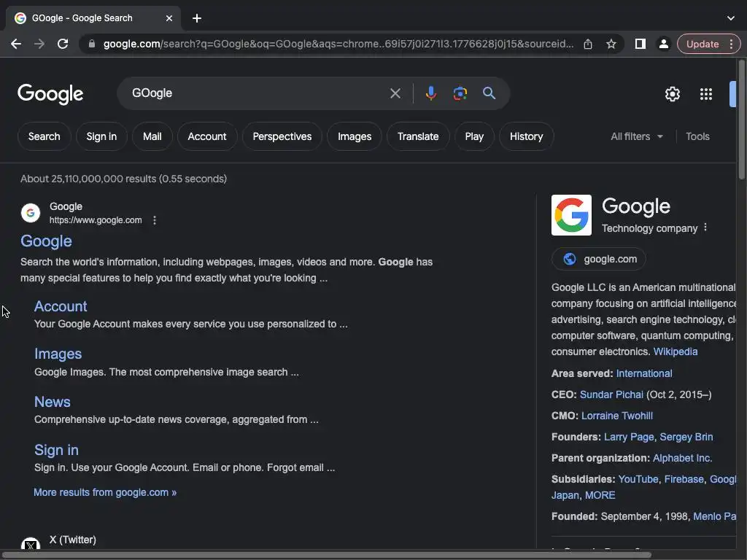This screenshot has height=560, width=747.
Task: Open Alphabet Inc. link
Action: [682, 458]
